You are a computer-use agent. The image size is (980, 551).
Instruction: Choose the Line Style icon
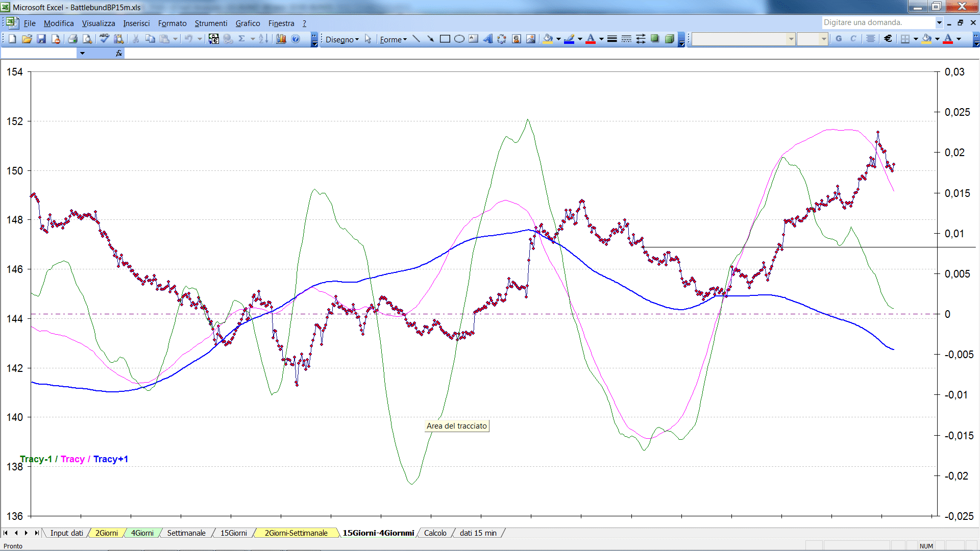(612, 39)
